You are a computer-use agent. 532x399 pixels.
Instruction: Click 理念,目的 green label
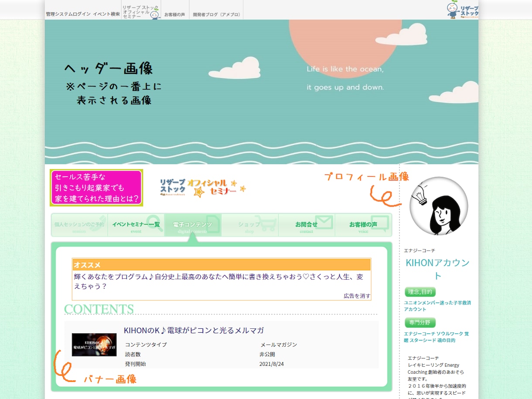pyautogui.click(x=420, y=292)
